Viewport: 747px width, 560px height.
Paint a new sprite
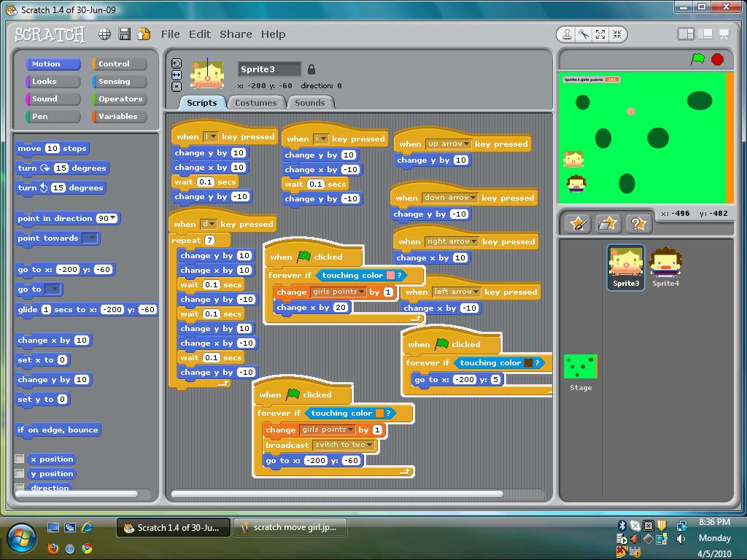(x=578, y=223)
